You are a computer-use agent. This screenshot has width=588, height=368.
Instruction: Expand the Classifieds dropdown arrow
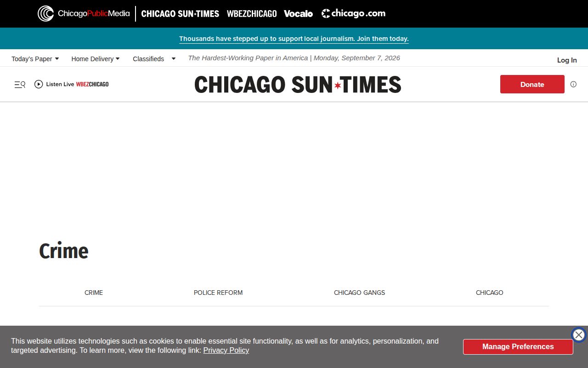pyautogui.click(x=174, y=59)
